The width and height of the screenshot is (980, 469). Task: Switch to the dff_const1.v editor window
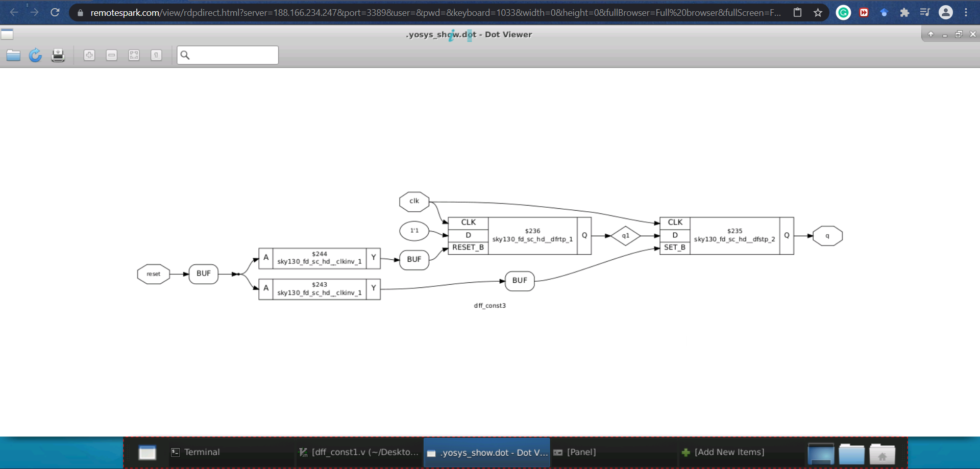357,452
